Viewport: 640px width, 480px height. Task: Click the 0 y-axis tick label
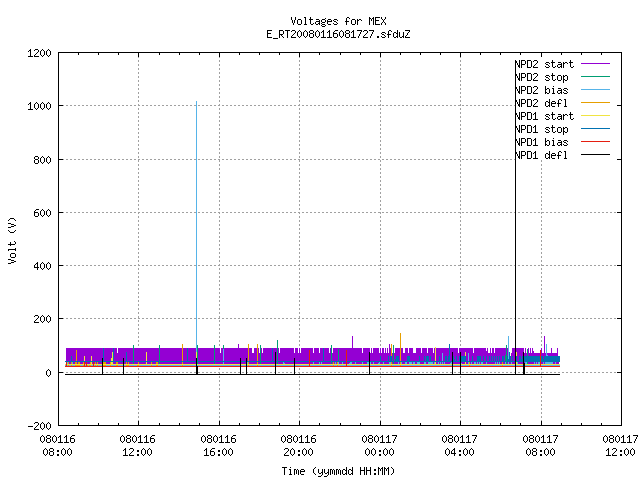[x=48, y=373]
